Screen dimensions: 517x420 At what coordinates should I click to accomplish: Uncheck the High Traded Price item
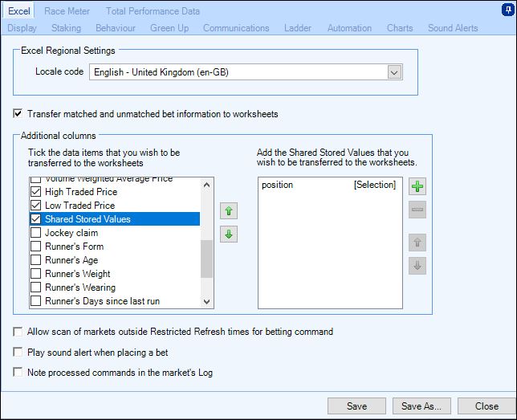coord(35,192)
